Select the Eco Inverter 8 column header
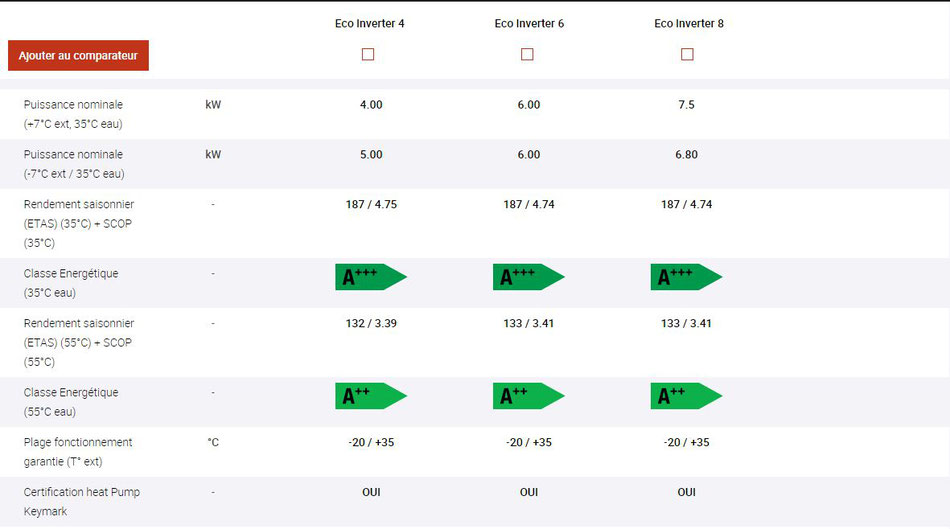Image resolution: width=950 pixels, height=529 pixels. click(689, 24)
